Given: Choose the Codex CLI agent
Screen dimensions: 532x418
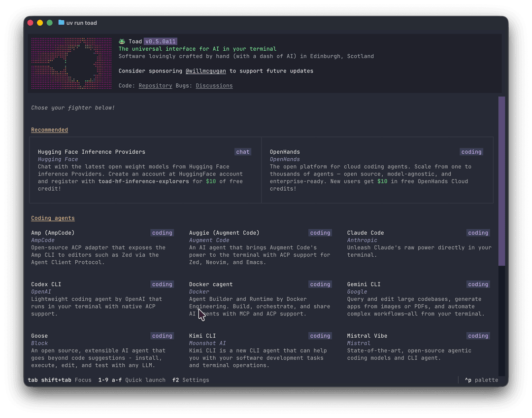Looking at the screenshot, I should [102, 299].
